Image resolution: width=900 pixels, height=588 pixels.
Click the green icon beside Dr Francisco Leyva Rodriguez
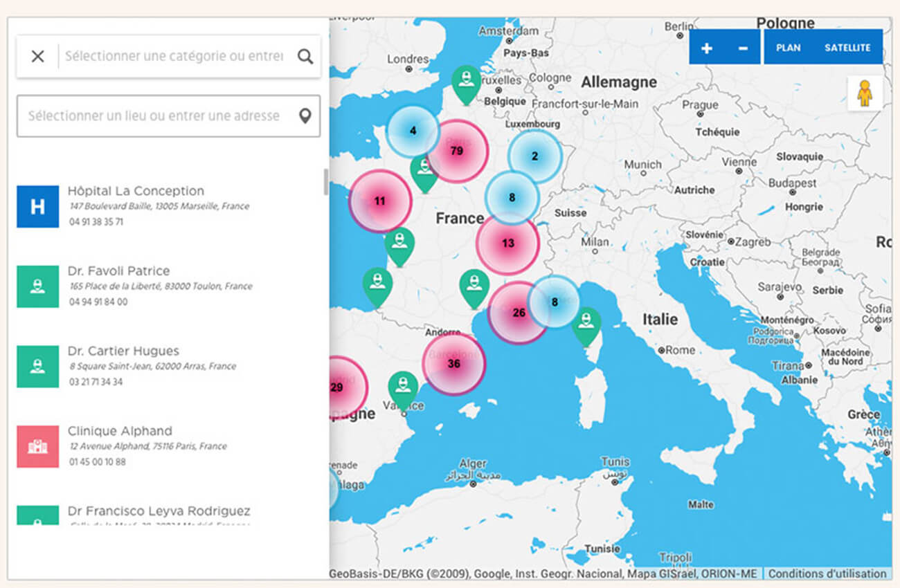[x=37, y=515]
